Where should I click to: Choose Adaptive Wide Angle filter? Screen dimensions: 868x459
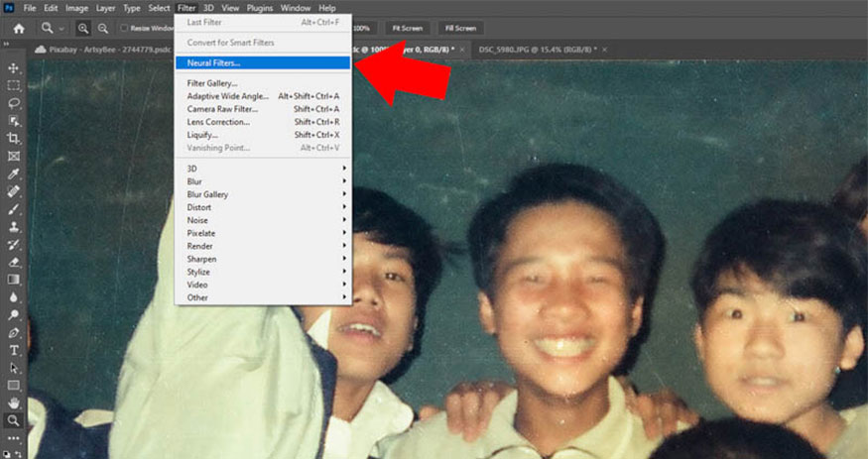coord(263,96)
